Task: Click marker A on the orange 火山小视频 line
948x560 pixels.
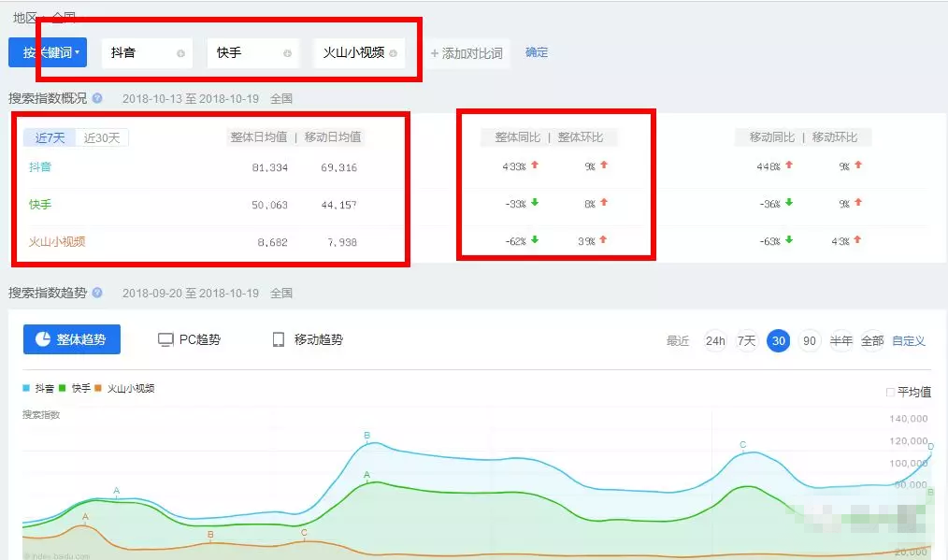Action: click(x=85, y=517)
